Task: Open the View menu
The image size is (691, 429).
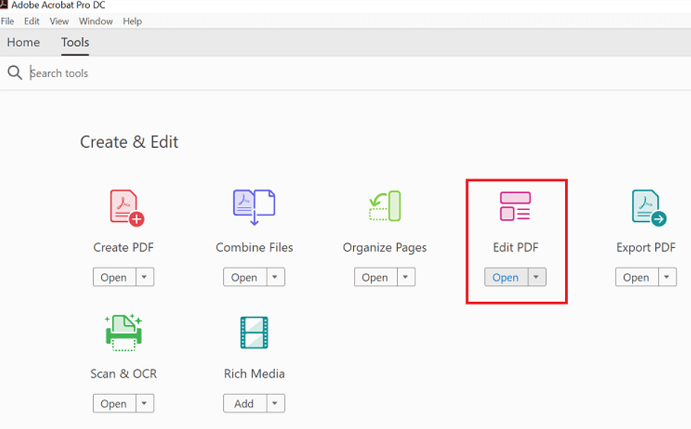Action: click(x=59, y=21)
